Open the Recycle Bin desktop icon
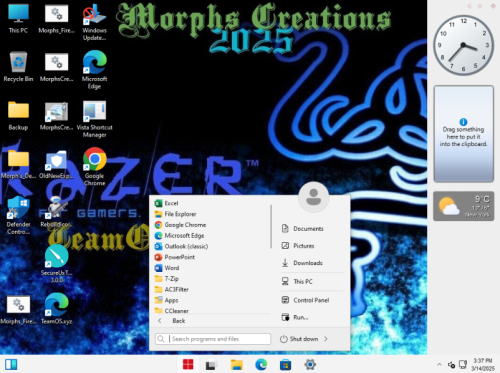This screenshot has width=500, height=373. coord(18,67)
